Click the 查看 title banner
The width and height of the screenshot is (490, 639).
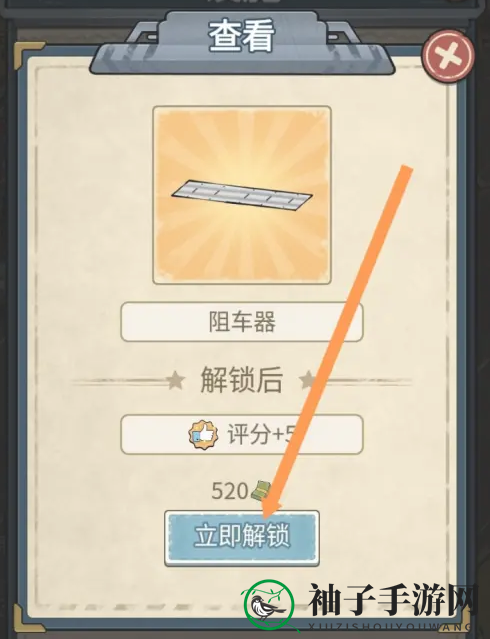(242, 41)
